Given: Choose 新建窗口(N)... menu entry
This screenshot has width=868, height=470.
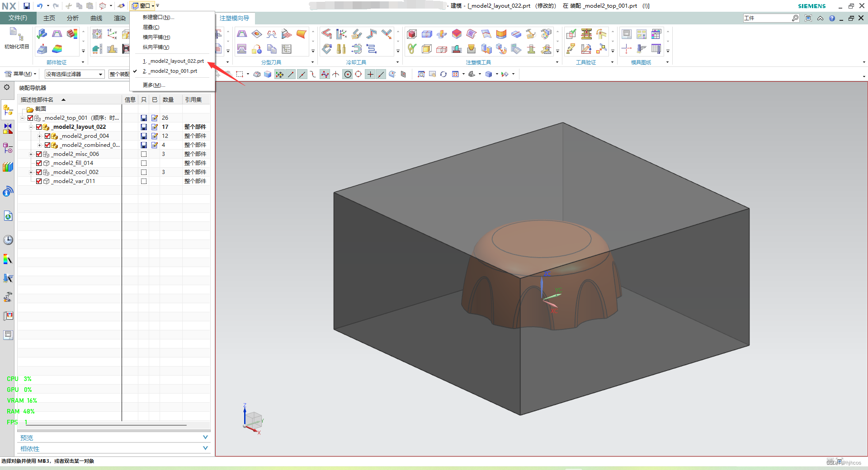Looking at the screenshot, I should [x=158, y=17].
